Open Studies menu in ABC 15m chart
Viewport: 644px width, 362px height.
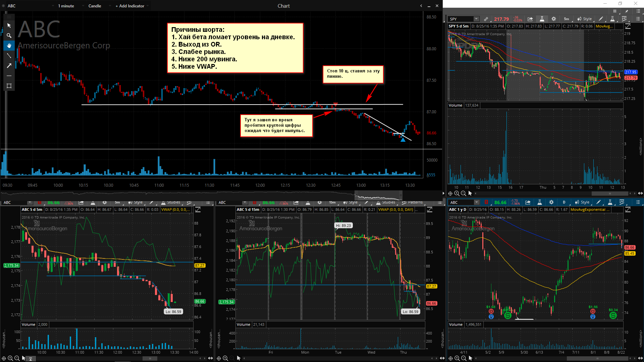pyautogui.click(x=386, y=202)
